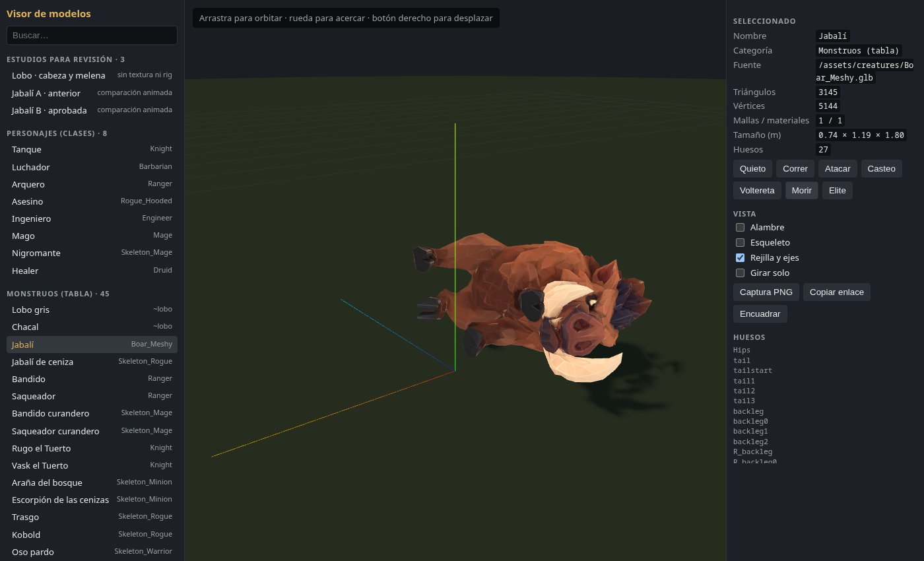Viewport: 924px width, 561px height.
Task: Open the Jabalí de ceniza model
Action: (x=92, y=362)
